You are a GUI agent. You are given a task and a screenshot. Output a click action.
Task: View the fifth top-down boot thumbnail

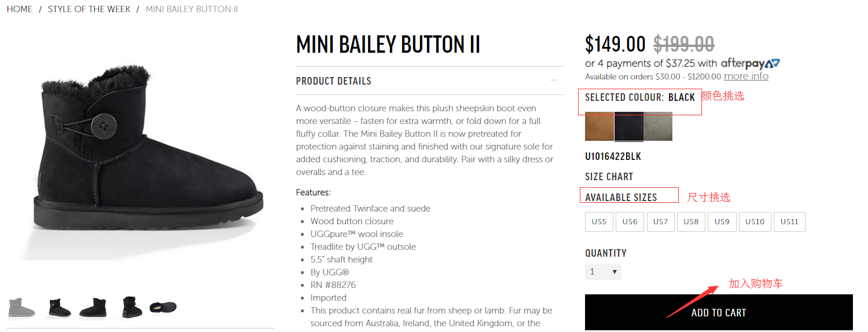click(163, 307)
